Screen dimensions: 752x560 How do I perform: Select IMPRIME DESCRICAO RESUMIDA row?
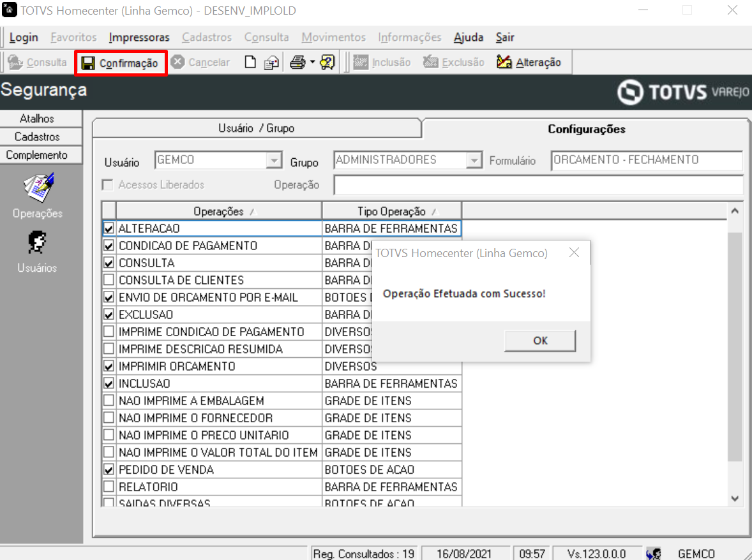point(282,350)
